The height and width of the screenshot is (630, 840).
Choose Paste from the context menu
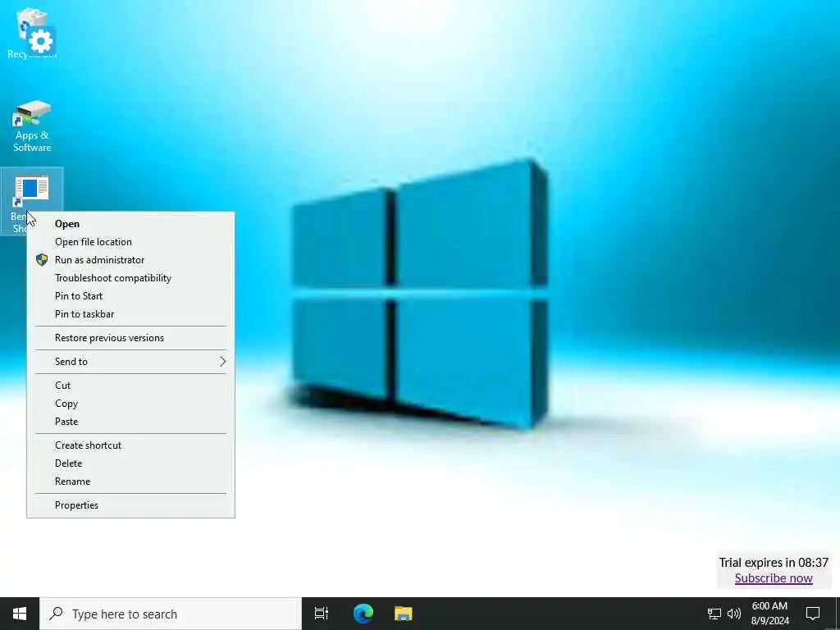click(130, 422)
